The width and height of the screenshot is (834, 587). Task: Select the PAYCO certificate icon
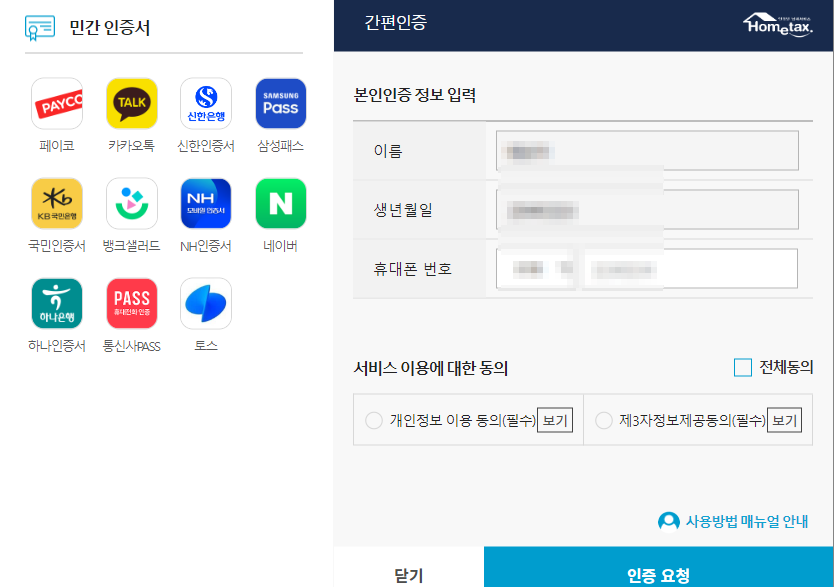57,104
